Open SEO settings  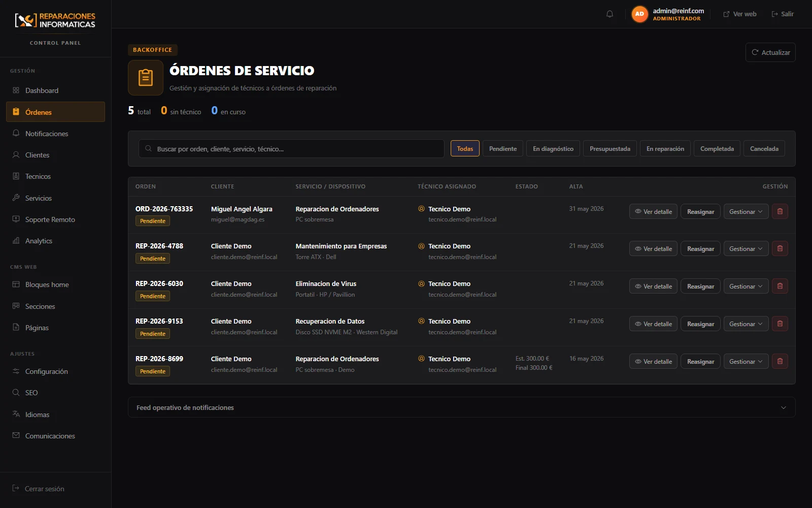[x=55, y=393]
